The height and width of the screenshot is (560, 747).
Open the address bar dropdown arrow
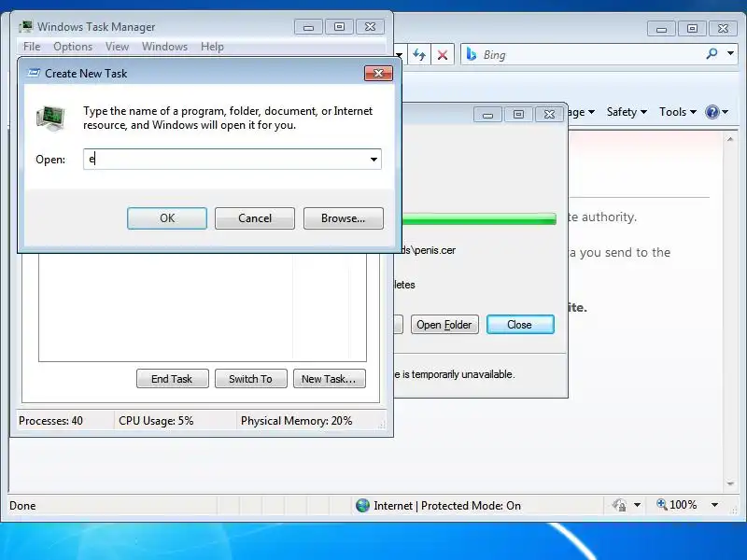pos(400,55)
